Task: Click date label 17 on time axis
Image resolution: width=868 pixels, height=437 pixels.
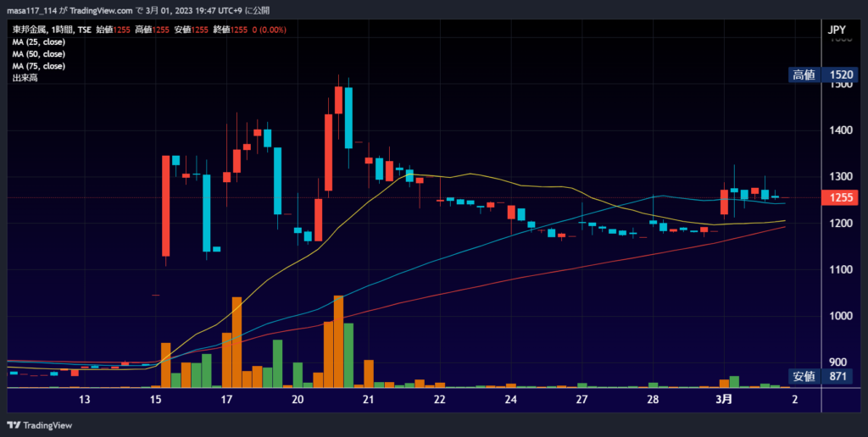Action: [226, 400]
